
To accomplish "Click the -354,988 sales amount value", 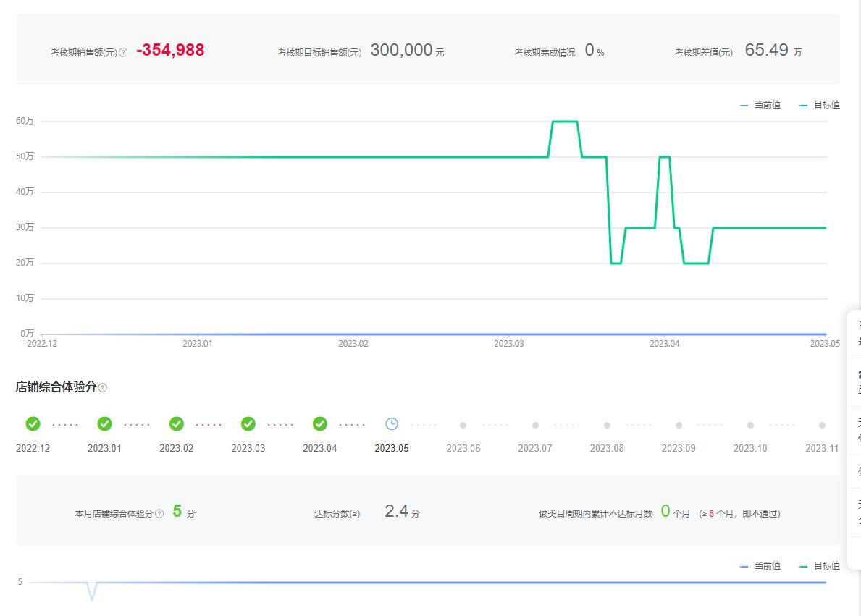I will (170, 50).
